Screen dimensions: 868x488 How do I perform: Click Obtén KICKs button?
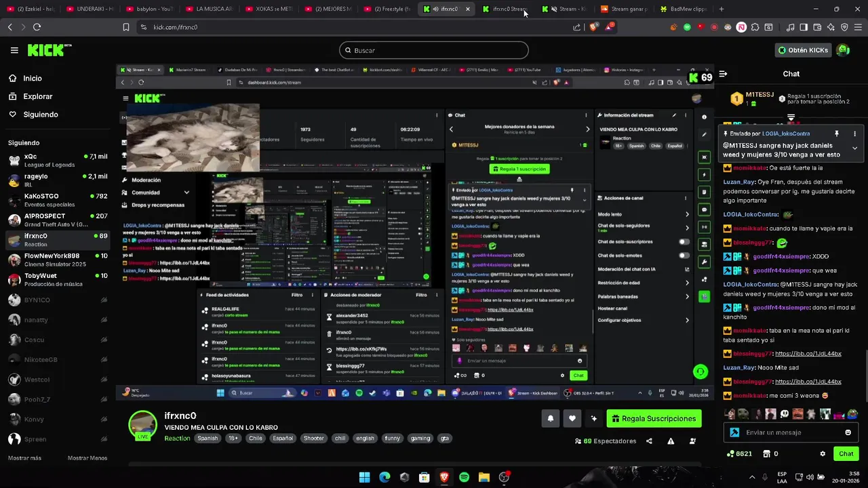(x=803, y=50)
